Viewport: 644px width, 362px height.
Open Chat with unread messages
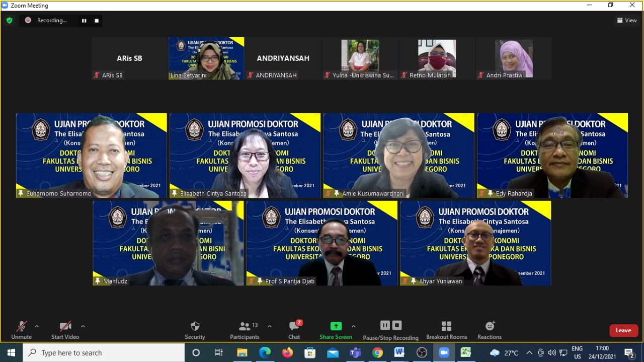coord(294,330)
